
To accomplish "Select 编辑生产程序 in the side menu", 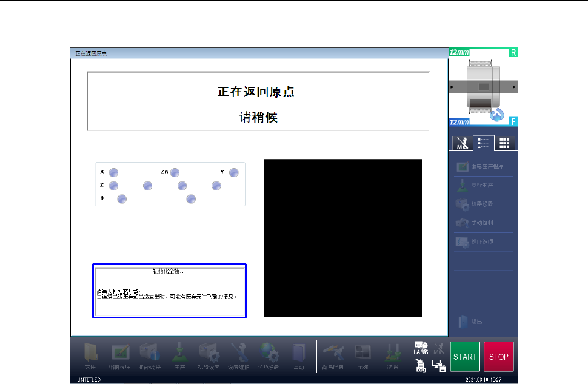I will (x=483, y=166).
